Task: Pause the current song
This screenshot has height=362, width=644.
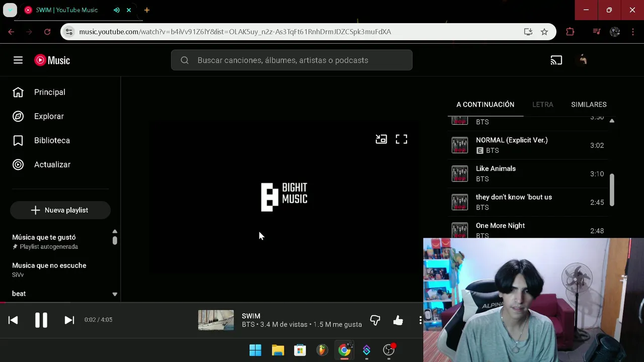Action: click(x=41, y=320)
